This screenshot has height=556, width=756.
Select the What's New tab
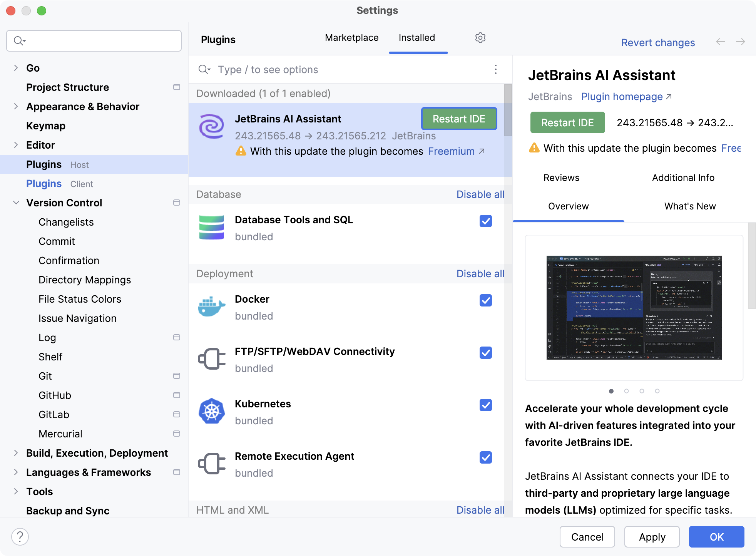tap(690, 207)
